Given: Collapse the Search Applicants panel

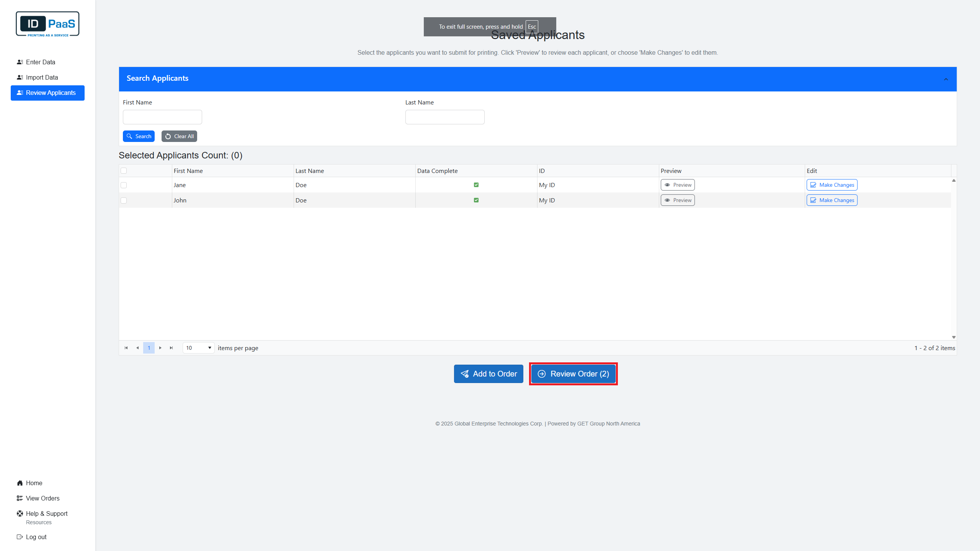Looking at the screenshot, I should pyautogui.click(x=946, y=79).
